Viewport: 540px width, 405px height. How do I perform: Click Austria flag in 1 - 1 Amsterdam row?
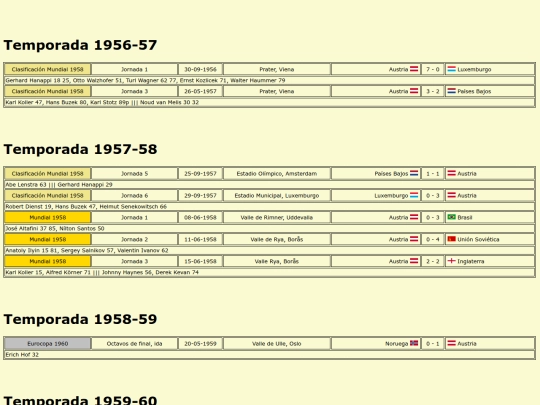[x=451, y=174]
